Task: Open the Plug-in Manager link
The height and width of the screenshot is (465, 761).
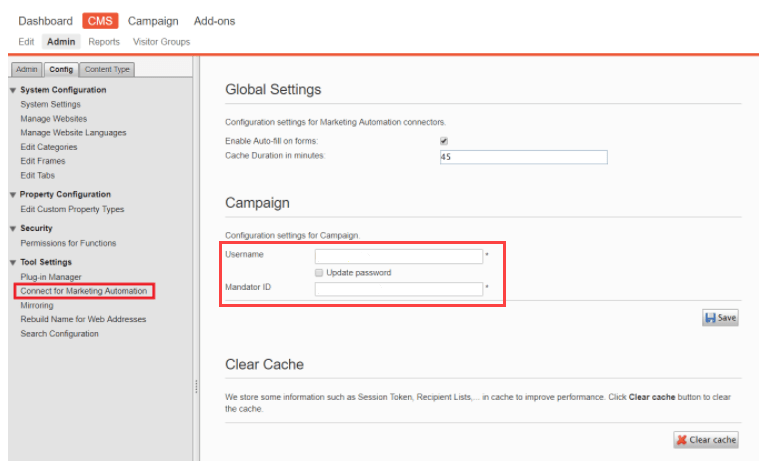Action: [x=51, y=277]
